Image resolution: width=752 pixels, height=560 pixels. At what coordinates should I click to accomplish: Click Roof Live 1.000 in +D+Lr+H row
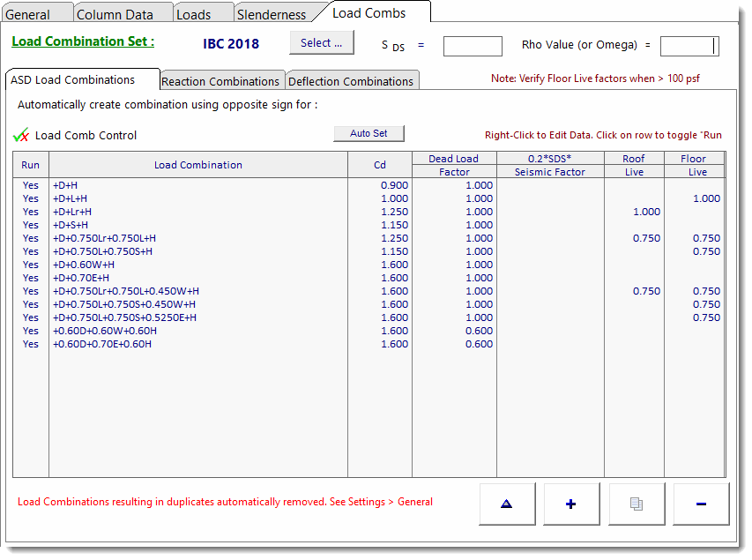pyautogui.click(x=646, y=212)
